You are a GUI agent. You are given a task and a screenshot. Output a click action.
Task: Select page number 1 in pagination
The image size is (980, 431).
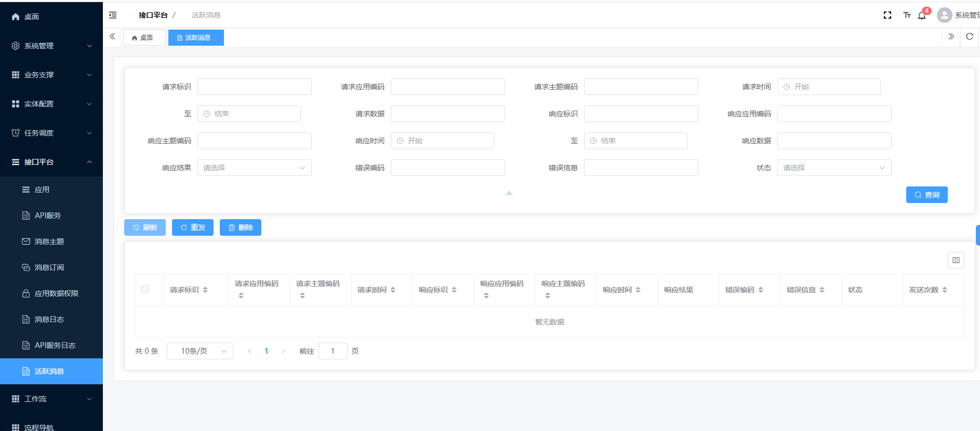click(x=267, y=351)
